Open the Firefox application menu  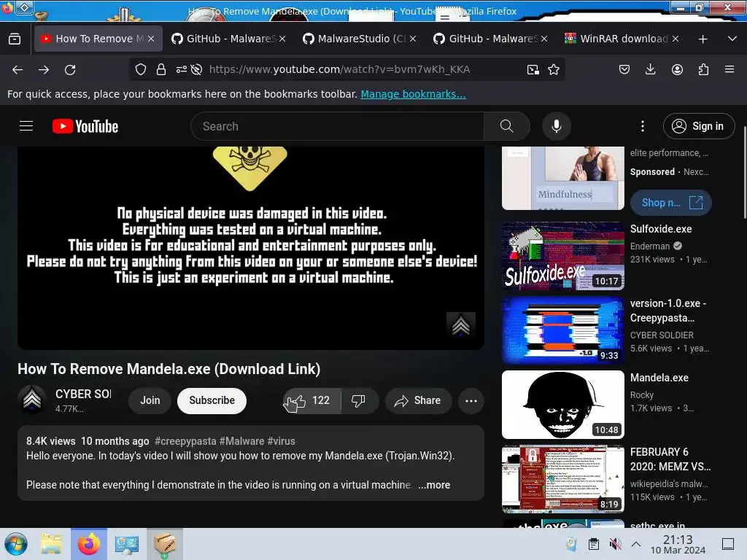pyautogui.click(x=729, y=69)
